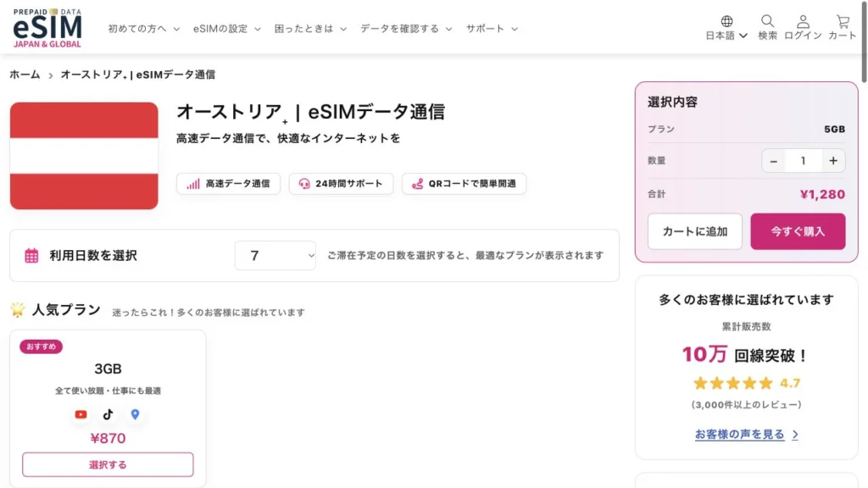Click the 累計販売数 label
The width and height of the screenshot is (868, 488).
click(746, 326)
